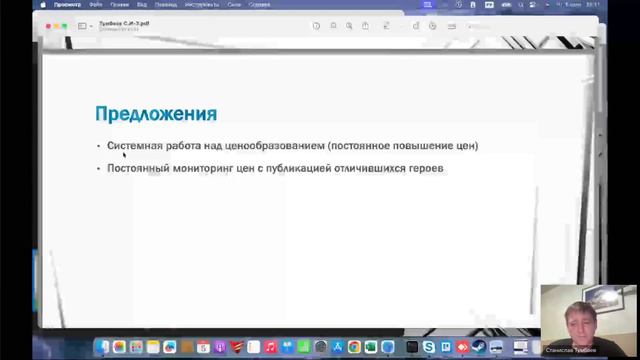Viewport: 640px width, 360px height.
Task: Zoom in on the PDF page
Action: point(349,26)
